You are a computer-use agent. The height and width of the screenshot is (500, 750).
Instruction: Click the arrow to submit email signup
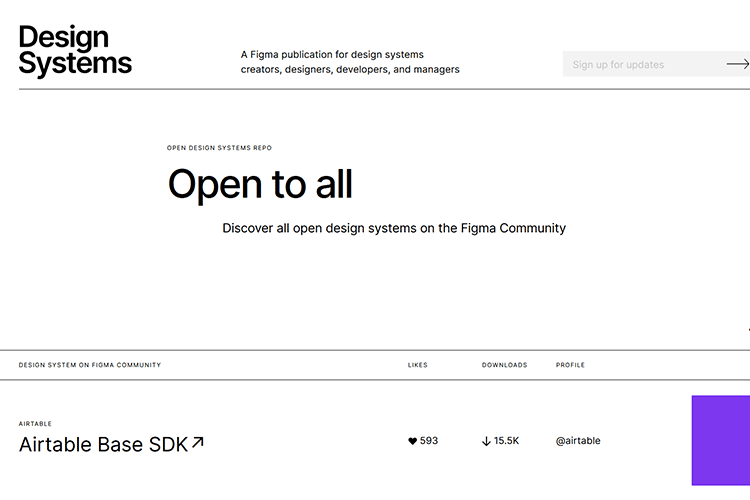point(737,64)
